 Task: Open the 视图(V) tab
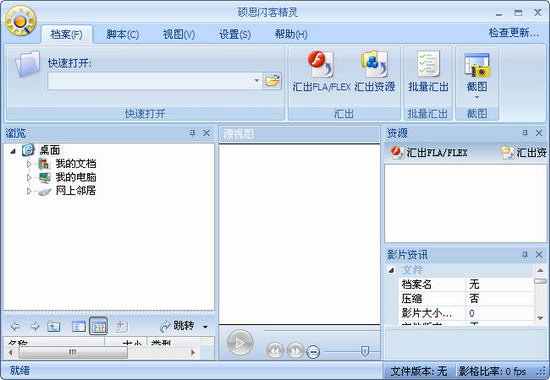pyautogui.click(x=179, y=34)
